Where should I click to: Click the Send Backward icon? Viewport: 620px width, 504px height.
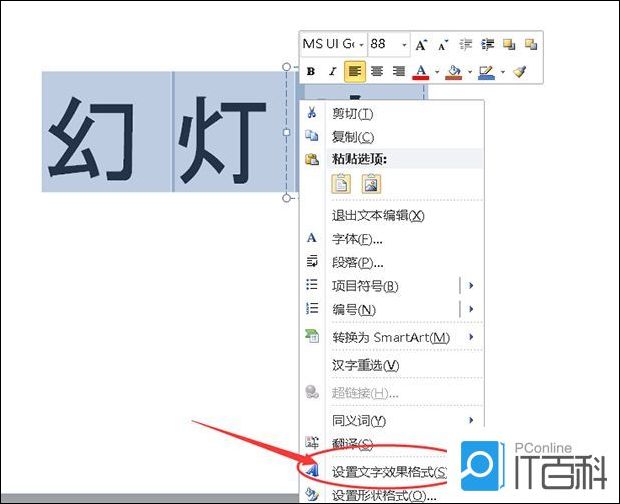531,45
